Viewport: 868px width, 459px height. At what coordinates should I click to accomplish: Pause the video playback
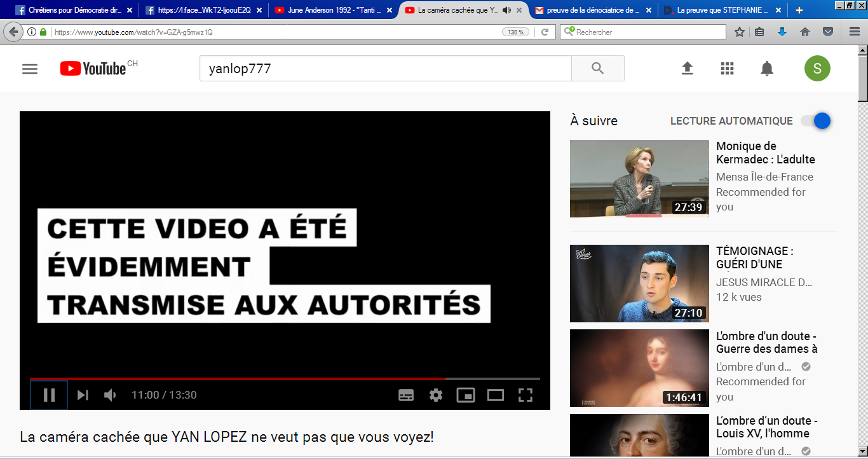[x=49, y=395]
